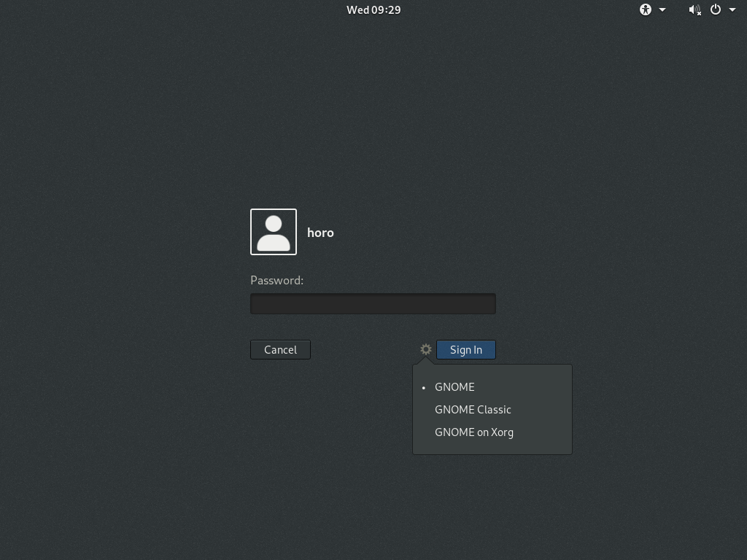Click the Password: label text

tap(276, 280)
